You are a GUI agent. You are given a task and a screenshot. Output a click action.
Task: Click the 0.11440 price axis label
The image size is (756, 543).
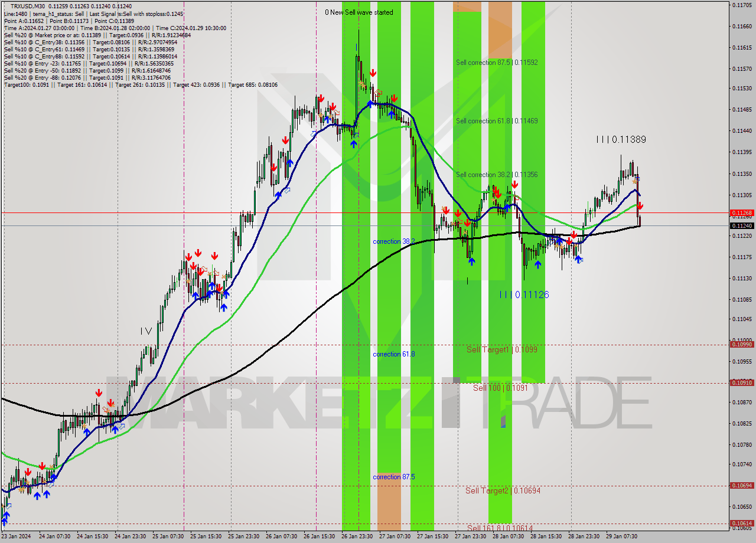pyautogui.click(x=741, y=131)
